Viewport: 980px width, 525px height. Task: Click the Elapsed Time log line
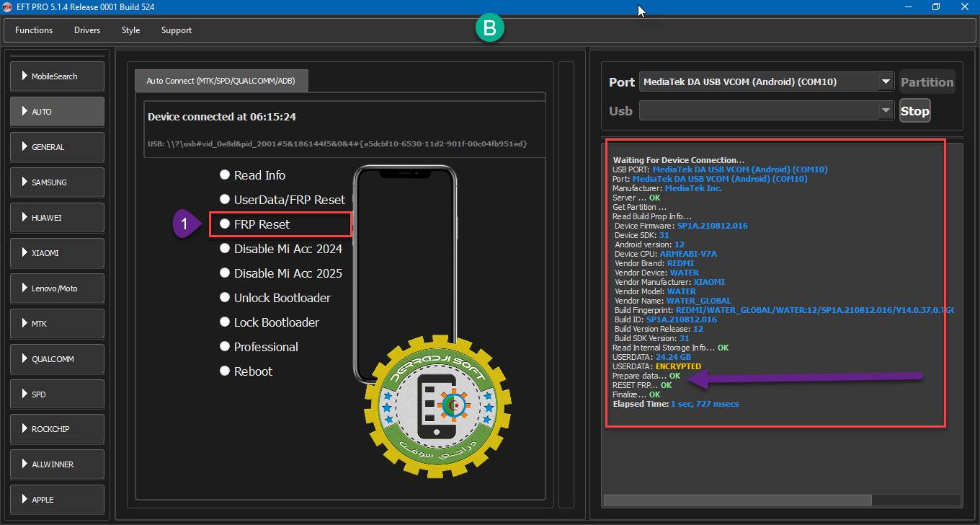click(676, 404)
